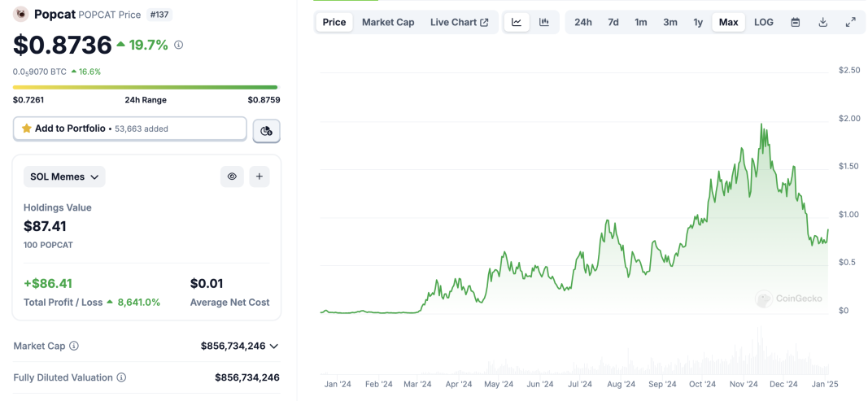Expand the Market Cap details chevron
This screenshot has width=868, height=401.
click(273, 347)
